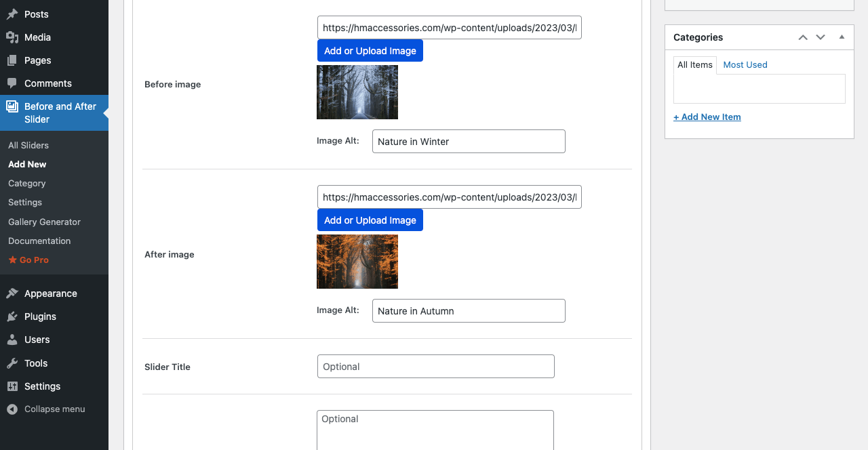This screenshot has height=450, width=868.
Task: Click the Pages icon in sidebar
Action: tap(12, 60)
